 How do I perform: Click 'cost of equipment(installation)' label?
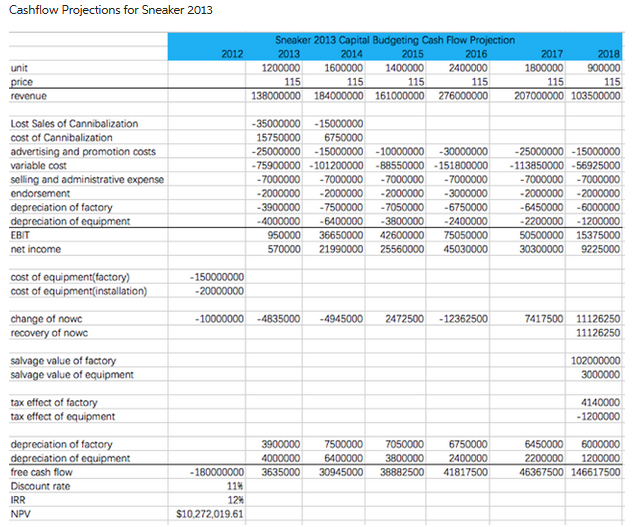79,291
